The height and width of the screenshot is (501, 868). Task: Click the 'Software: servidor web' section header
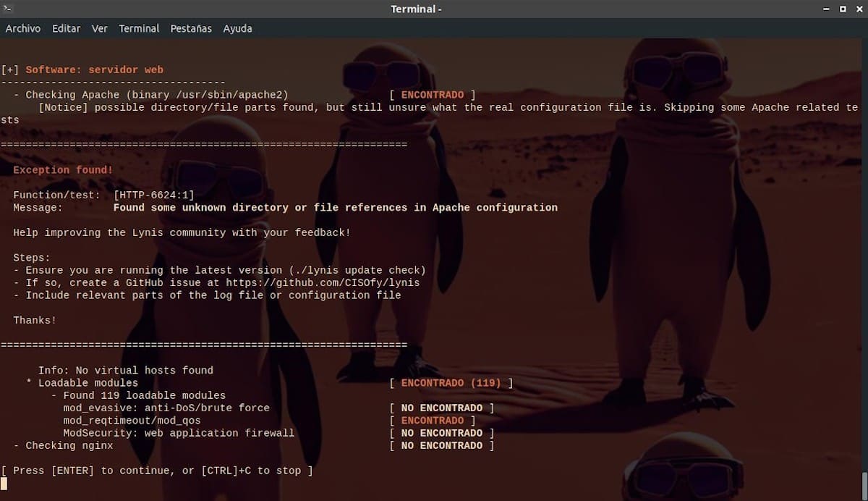(94, 70)
